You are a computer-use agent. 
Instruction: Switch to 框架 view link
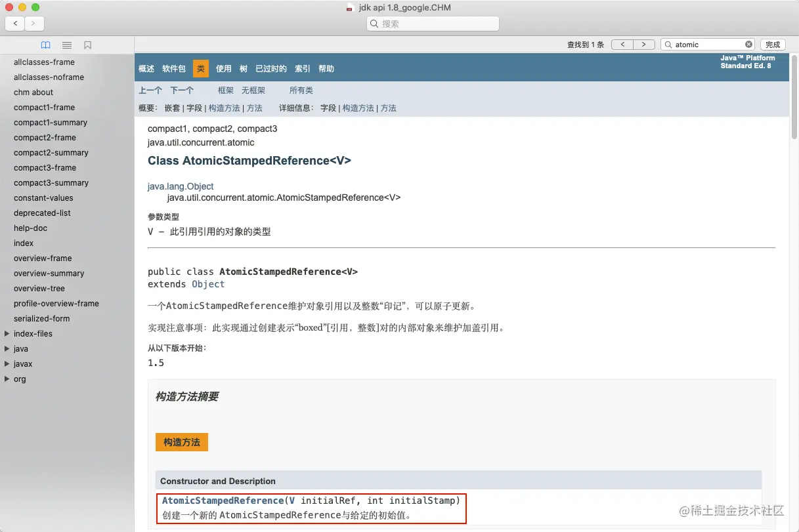pos(226,91)
